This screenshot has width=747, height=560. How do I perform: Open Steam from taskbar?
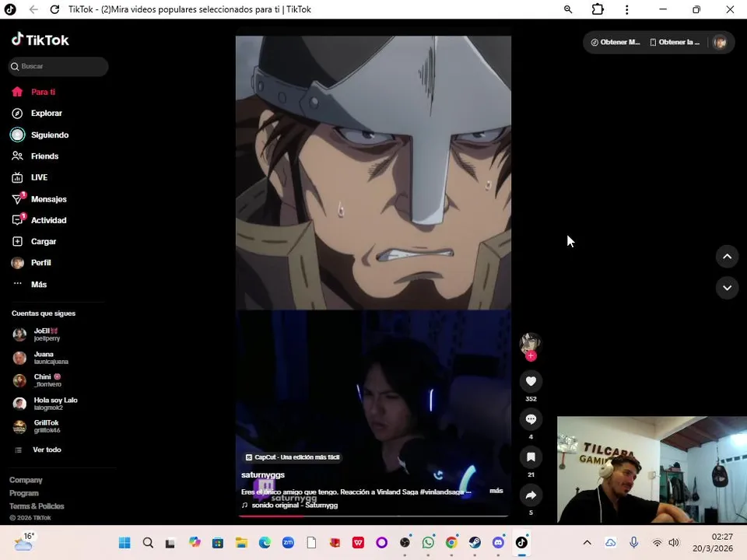point(475,543)
